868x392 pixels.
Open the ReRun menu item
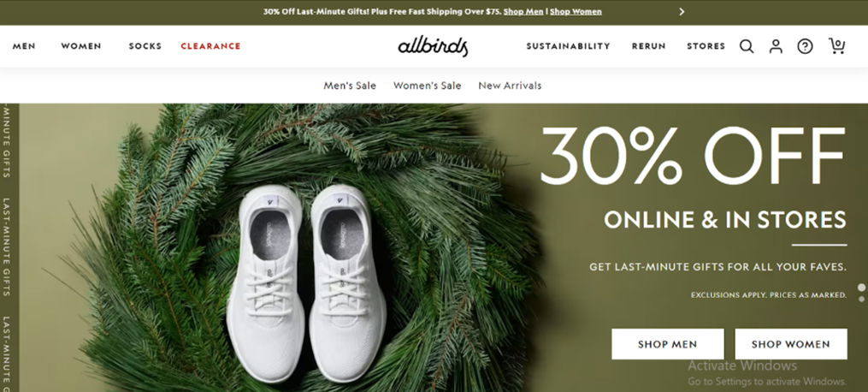[x=649, y=46]
